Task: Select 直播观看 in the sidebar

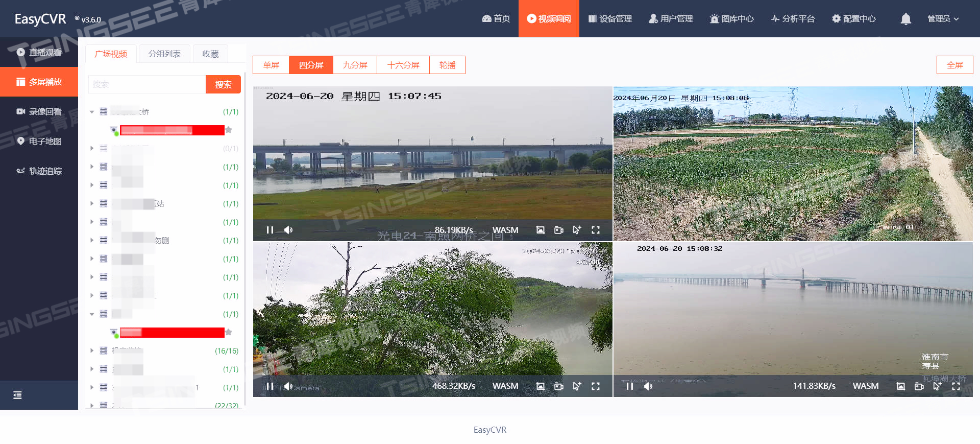Action: click(39, 52)
